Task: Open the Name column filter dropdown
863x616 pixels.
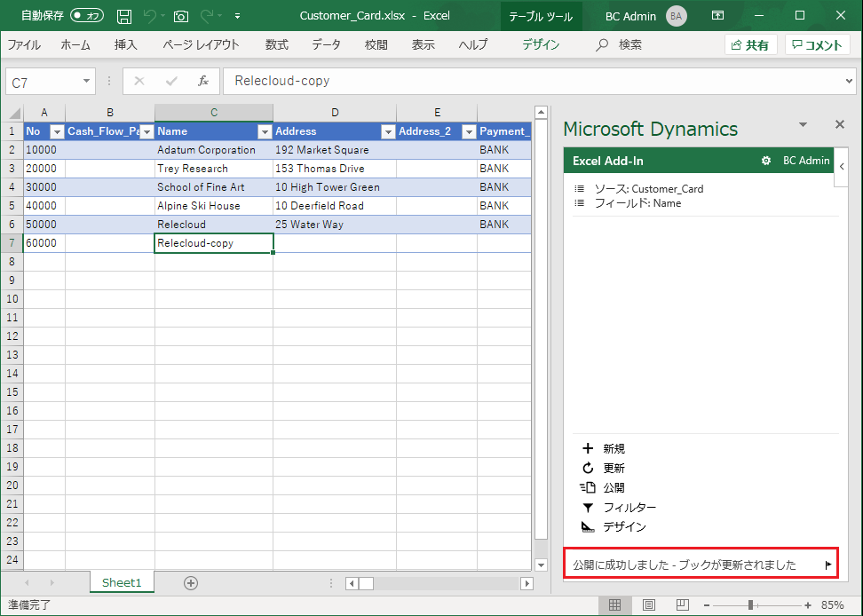Action: pos(265,132)
